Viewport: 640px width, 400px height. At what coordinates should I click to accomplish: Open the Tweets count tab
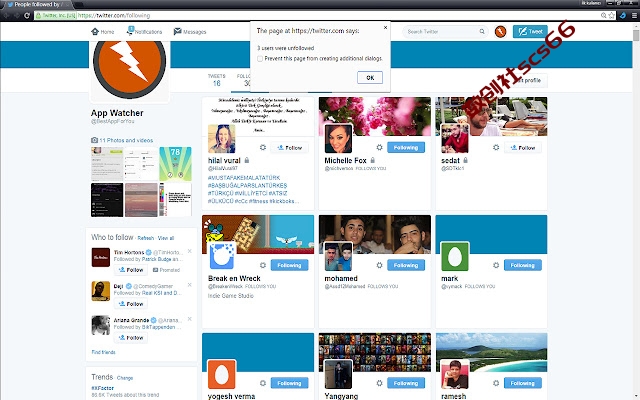(x=216, y=80)
